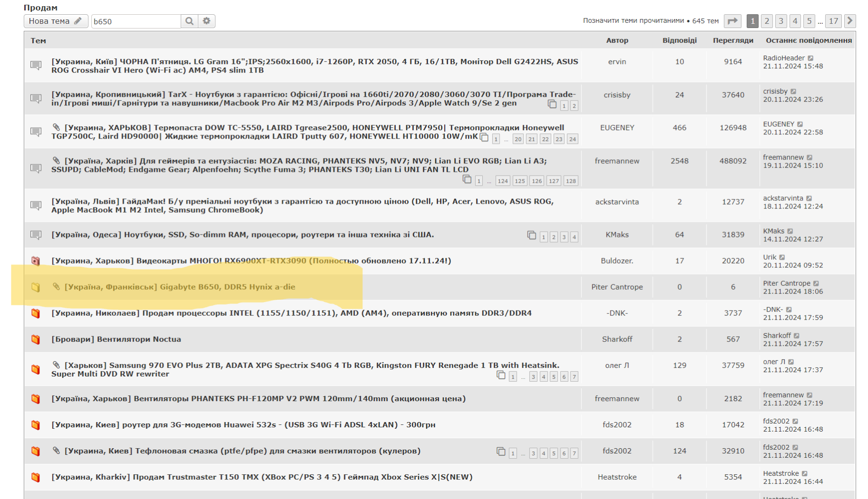Open page 7 of Samsung 970 EVO topic
Image resolution: width=868 pixels, height=499 pixels.
pos(574,377)
